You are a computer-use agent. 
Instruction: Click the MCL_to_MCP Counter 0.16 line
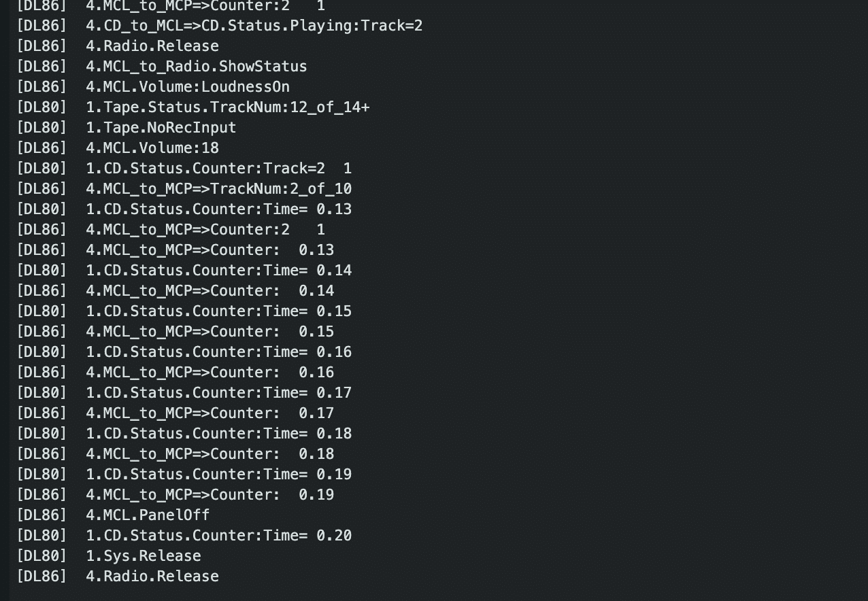175,373
